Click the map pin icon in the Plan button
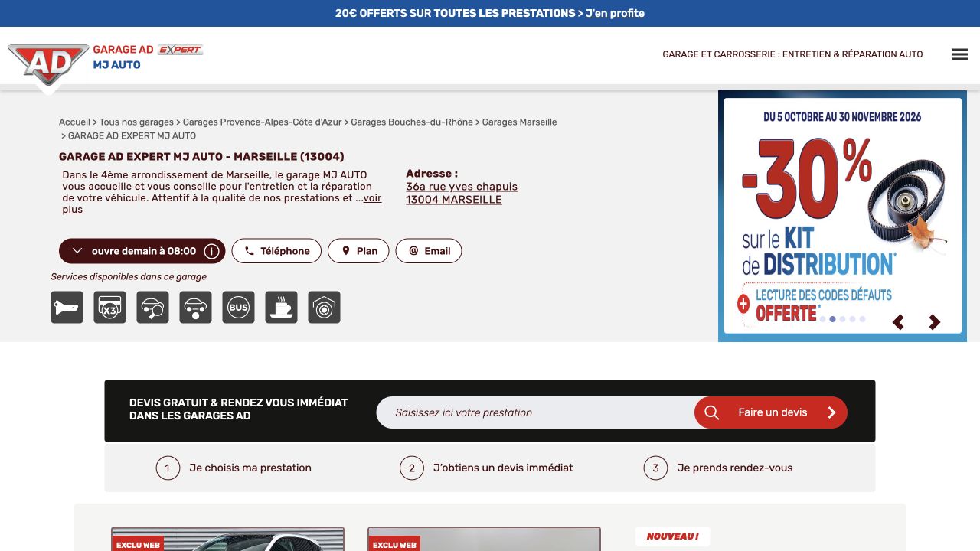This screenshot has height=551, width=980. click(x=346, y=251)
